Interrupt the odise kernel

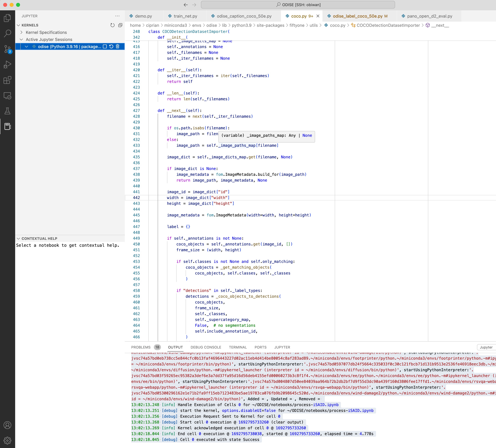(104, 46)
